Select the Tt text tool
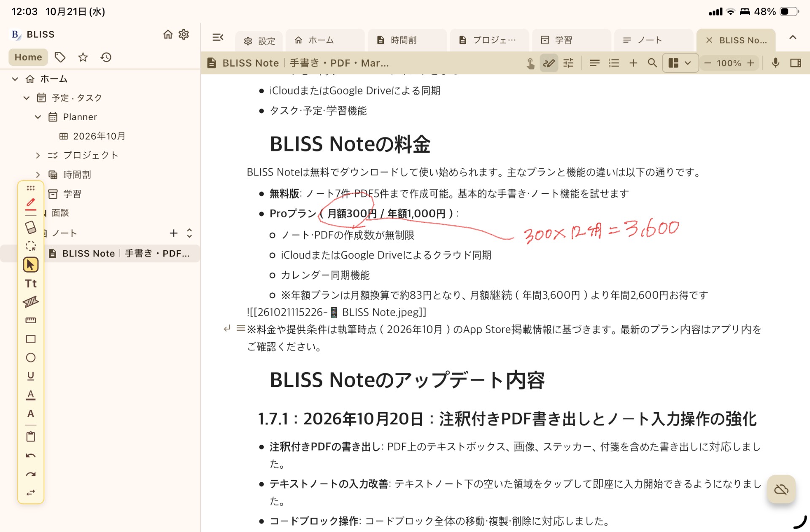The image size is (810, 532). [x=30, y=284]
